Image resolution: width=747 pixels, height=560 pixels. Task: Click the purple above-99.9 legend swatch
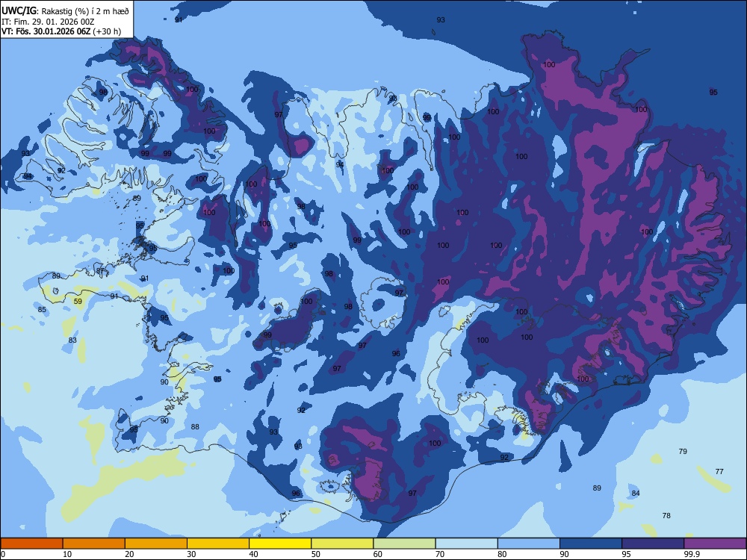[x=715, y=544]
